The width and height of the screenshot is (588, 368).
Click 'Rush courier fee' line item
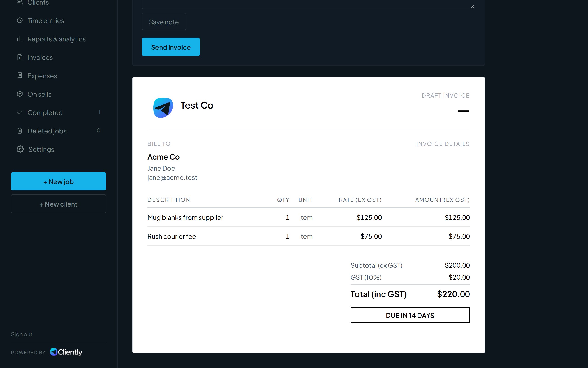coord(172,236)
